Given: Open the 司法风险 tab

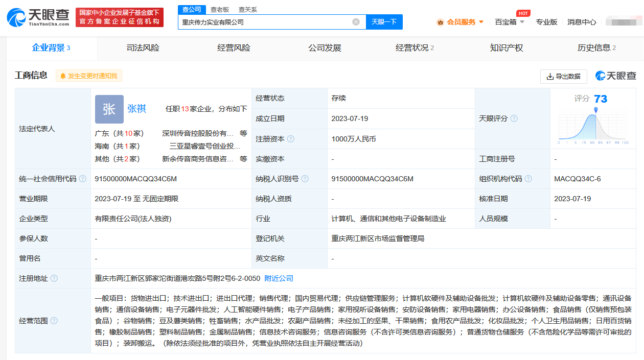Looking at the screenshot, I should tap(143, 48).
